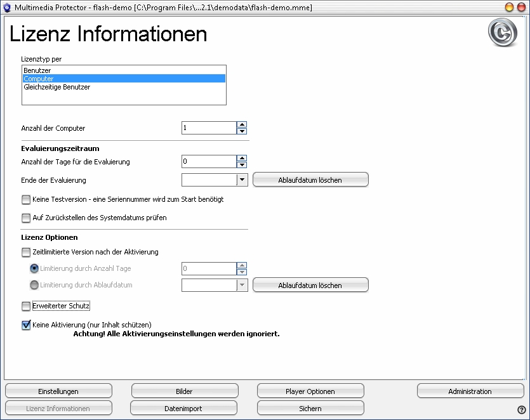The image size is (530, 420).
Task: Click the help question mark icon
Action: pos(522,410)
